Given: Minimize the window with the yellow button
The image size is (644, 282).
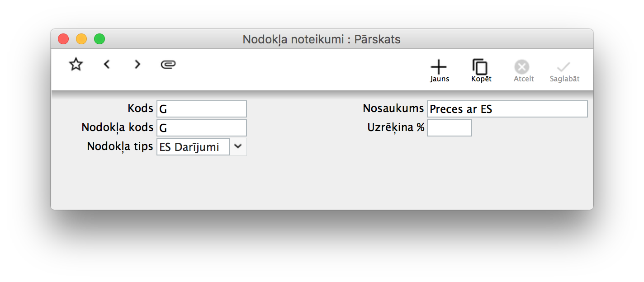Looking at the screenshot, I should pyautogui.click(x=81, y=39).
